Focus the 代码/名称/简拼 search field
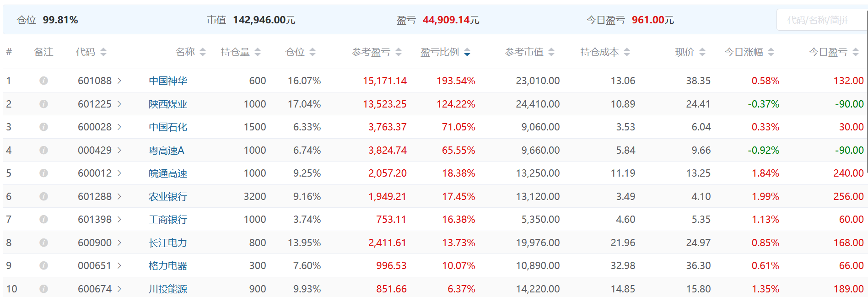Image resolution: width=868 pixels, height=297 pixels. pyautogui.click(x=822, y=20)
